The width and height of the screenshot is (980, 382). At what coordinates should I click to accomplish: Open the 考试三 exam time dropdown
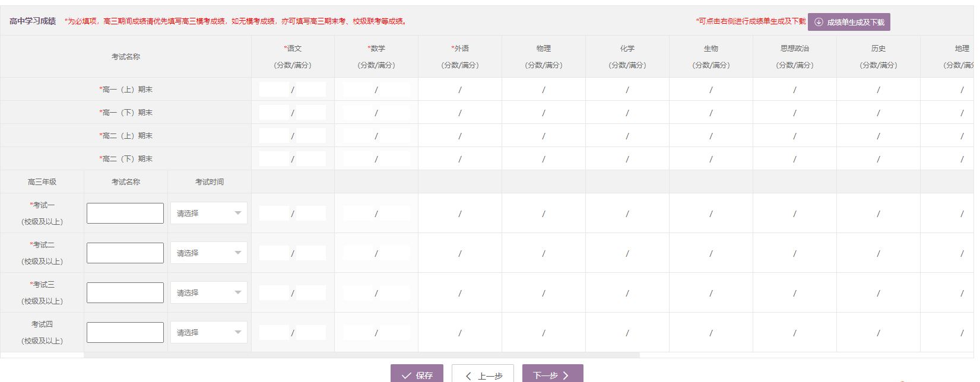pos(208,293)
